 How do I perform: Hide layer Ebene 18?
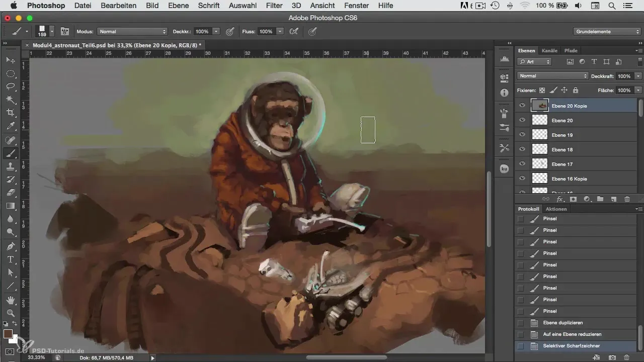tap(522, 150)
